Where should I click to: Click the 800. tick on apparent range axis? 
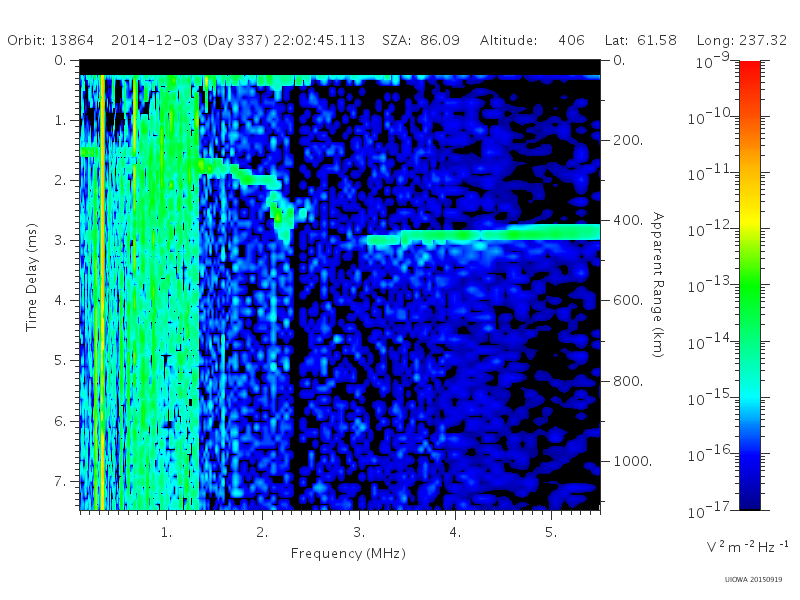point(628,381)
